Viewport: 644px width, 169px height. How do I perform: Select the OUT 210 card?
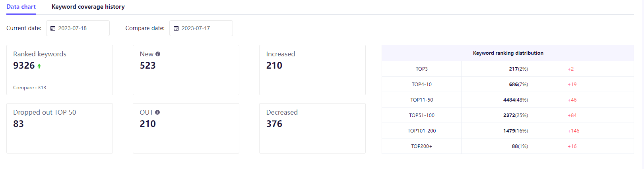pyautogui.click(x=186, y=128)
